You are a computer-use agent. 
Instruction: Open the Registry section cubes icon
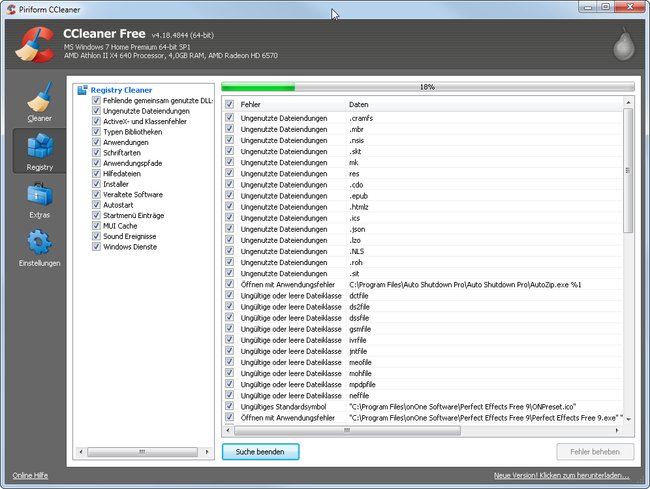(40, 145)
